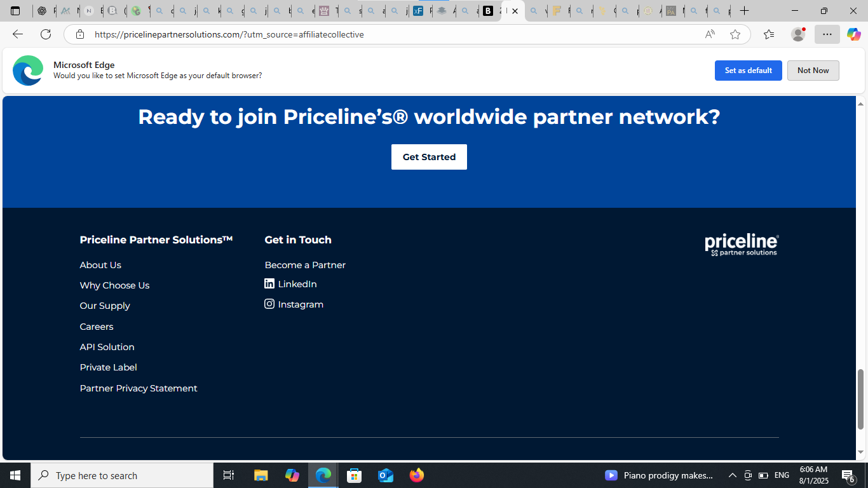Open Edge Settings and more menu
The height and width of the screenshot is (488, 868).
[827, 34]
